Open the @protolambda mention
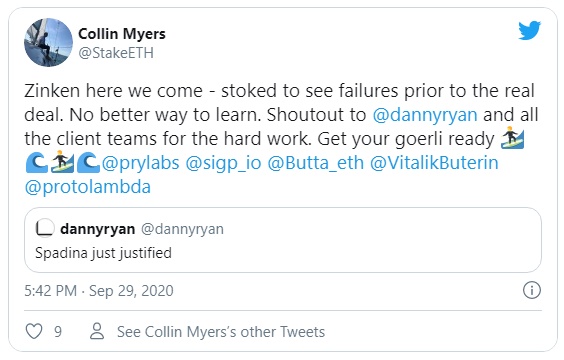564x360 pixels. tap(88, 187)
